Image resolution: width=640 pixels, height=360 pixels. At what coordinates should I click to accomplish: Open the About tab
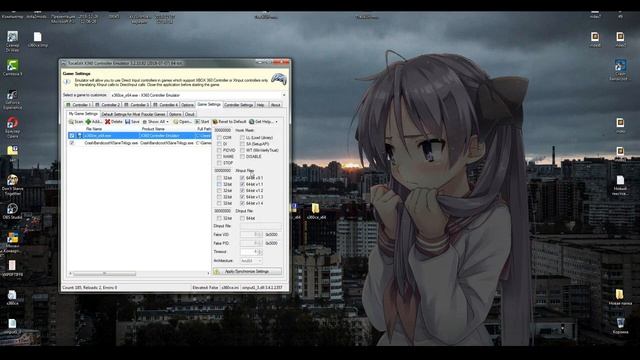276,105
